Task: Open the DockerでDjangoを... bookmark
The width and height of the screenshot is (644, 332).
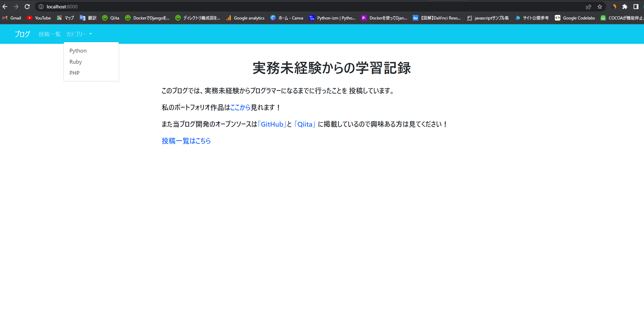Action: pos(147,18)
